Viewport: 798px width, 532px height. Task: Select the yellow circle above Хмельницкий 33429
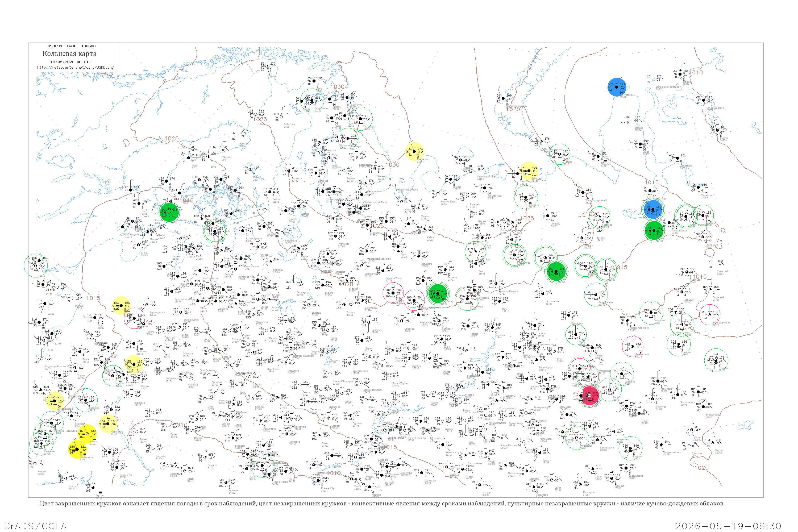(x=54, y=401)
